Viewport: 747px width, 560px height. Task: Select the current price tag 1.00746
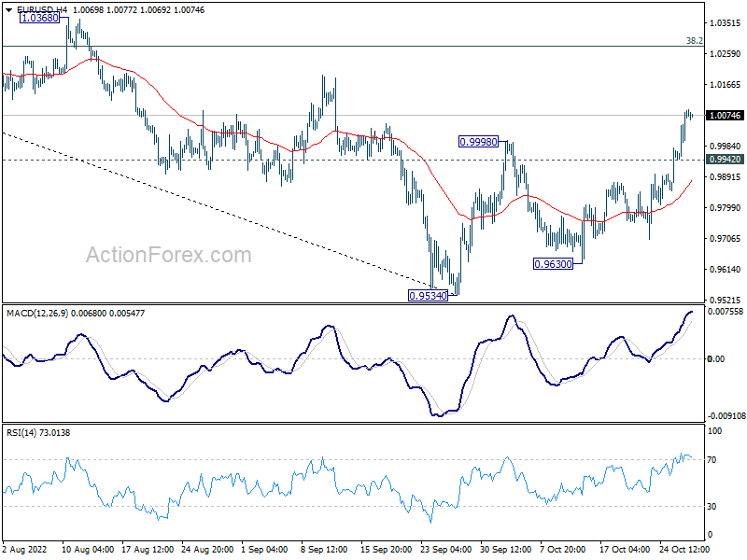726,115
